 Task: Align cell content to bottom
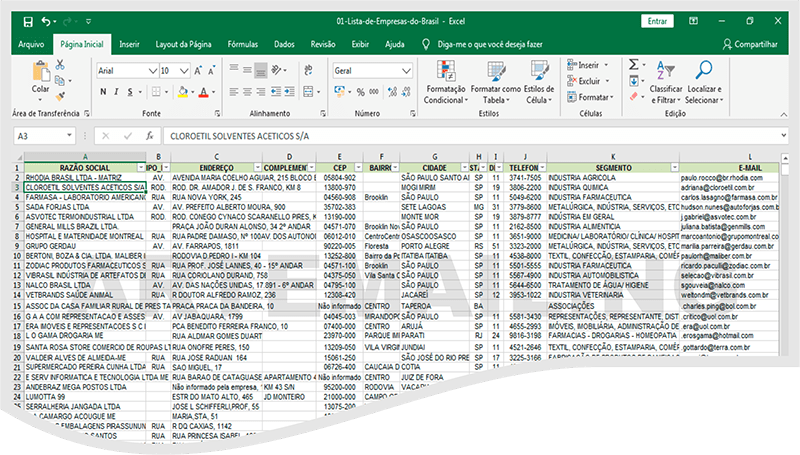pyautogui.click(x=260, y=70)
